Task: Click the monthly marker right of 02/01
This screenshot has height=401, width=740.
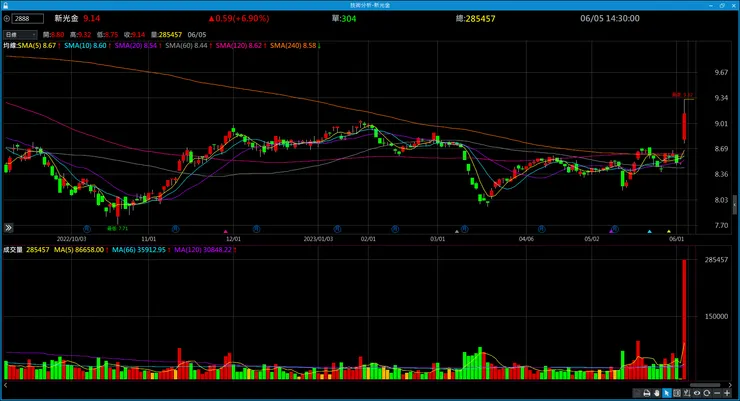Action: [395, 229]
